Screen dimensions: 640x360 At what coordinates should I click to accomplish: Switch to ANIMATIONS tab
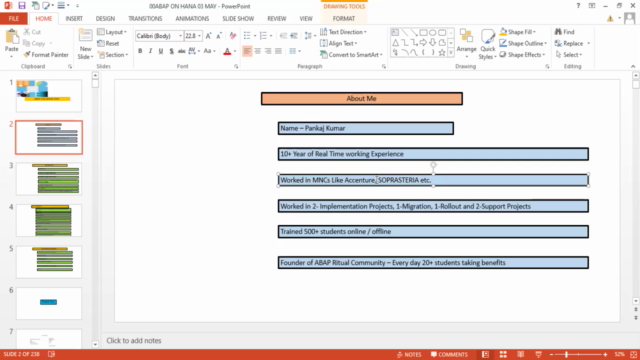coord(192,19)
